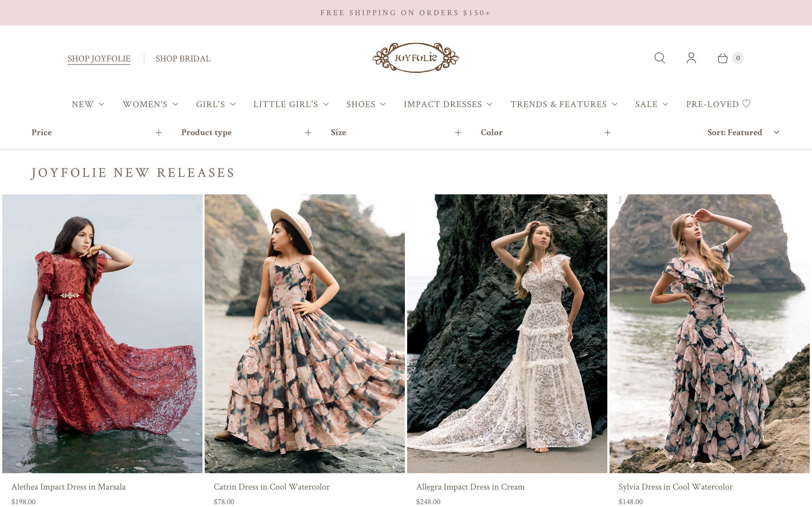Expand the Price filter
This screenshot has width=812, height=507.
158,132
